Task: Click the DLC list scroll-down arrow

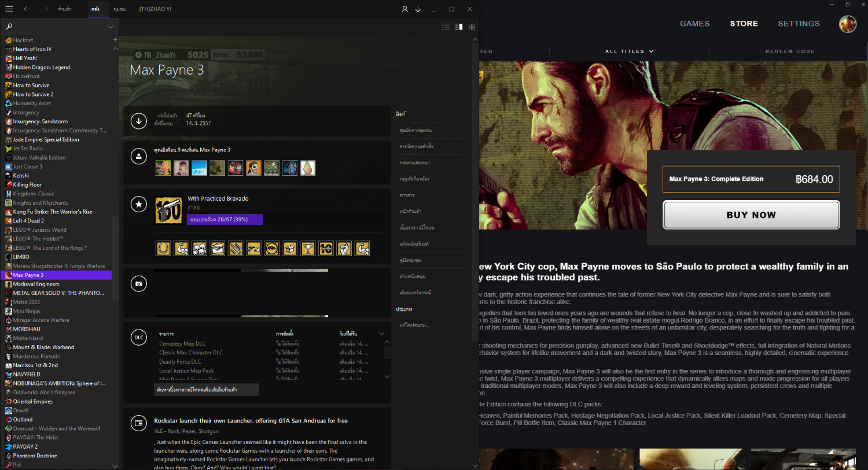Action: (x=387, y=376)
